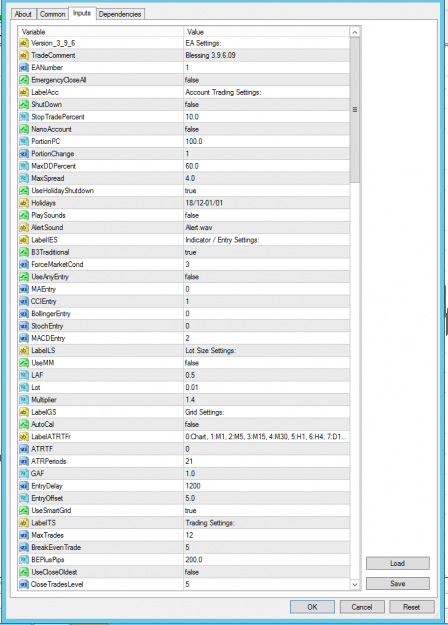448x625 pixels.
Task: Click the StopTradePercent double icon
Action: pyautogui.click(x=24, y=117)
